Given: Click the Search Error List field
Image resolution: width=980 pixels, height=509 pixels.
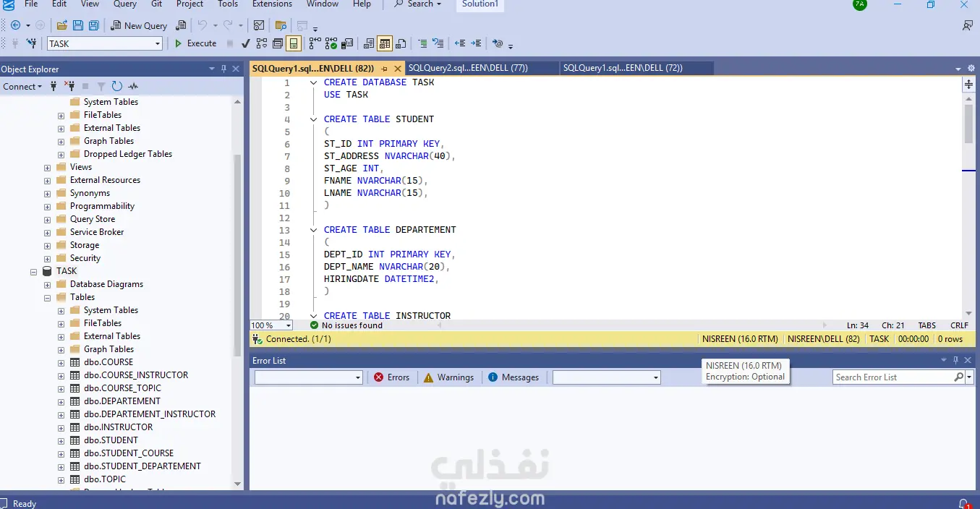Looking at the screenshot, I should click(x=892, y=377).
